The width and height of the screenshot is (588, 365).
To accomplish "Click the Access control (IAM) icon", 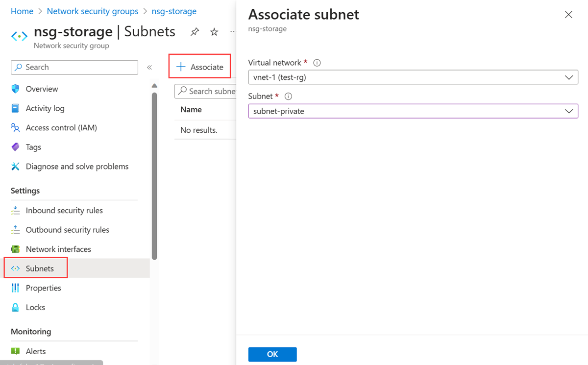I will [x=15, y=128].
